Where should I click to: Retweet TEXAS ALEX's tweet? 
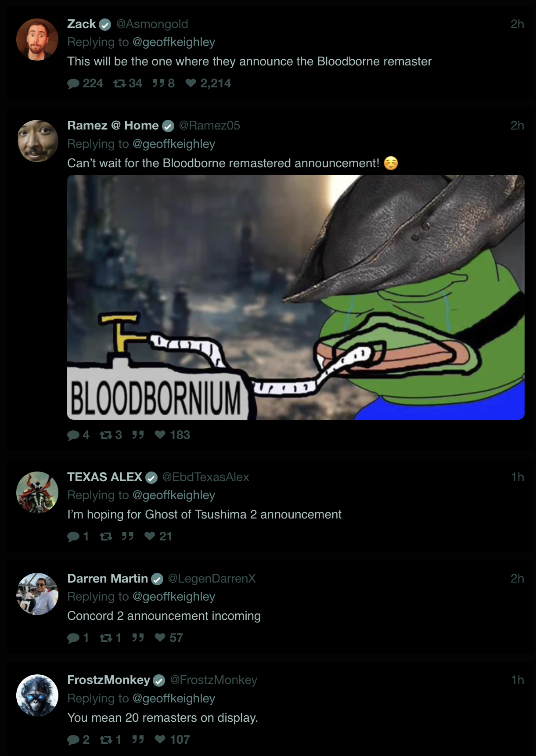[106, 536]
